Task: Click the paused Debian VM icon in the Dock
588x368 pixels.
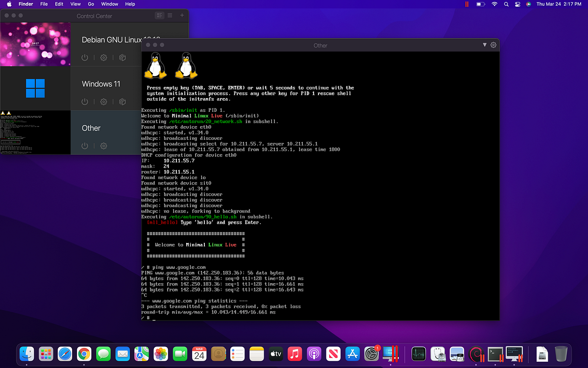Action: point(475,353)
